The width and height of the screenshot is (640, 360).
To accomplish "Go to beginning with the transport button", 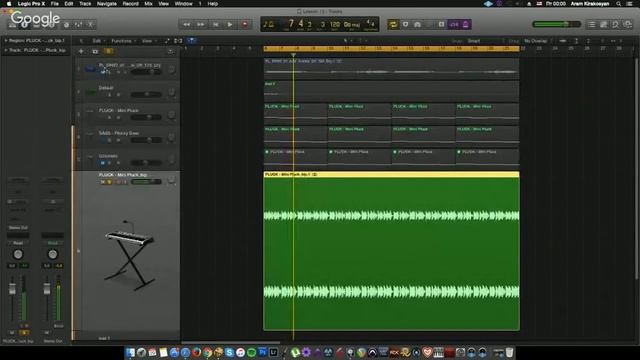I will pyautogui.click(x=216, y=24).
